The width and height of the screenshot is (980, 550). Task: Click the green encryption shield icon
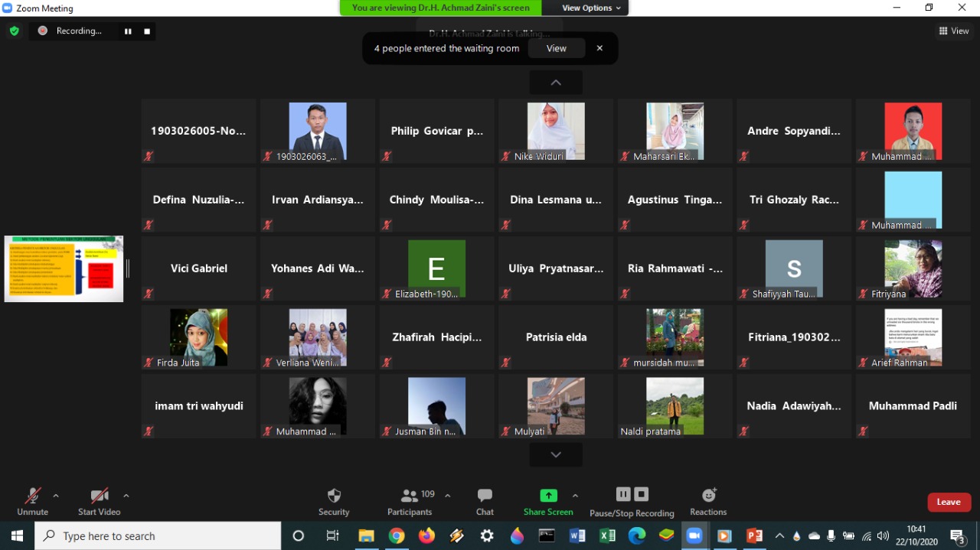14,31
